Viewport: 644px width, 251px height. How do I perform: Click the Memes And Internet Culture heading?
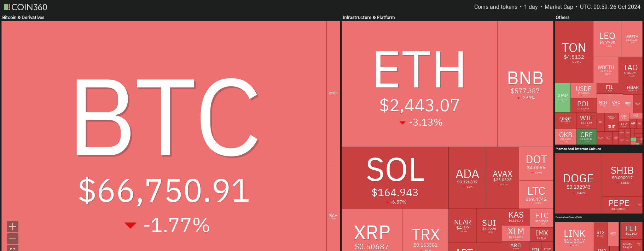(x=578, y=149)
